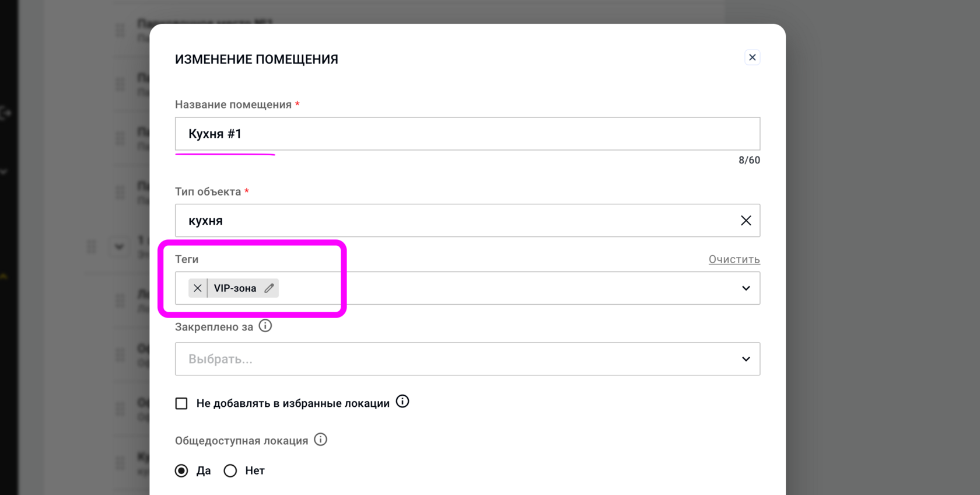Open info icon beside избранные локации checkbox

point(402,402)
